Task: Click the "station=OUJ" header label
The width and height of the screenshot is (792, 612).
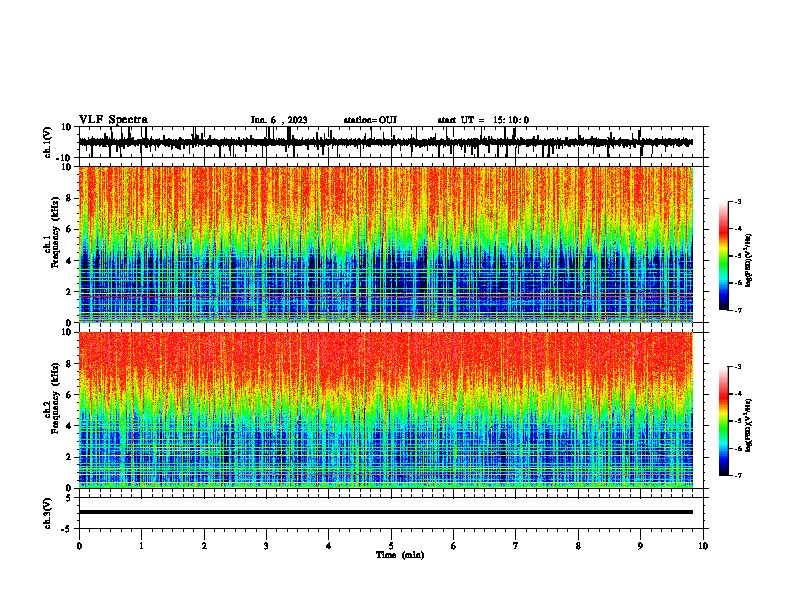Action: 370,120
